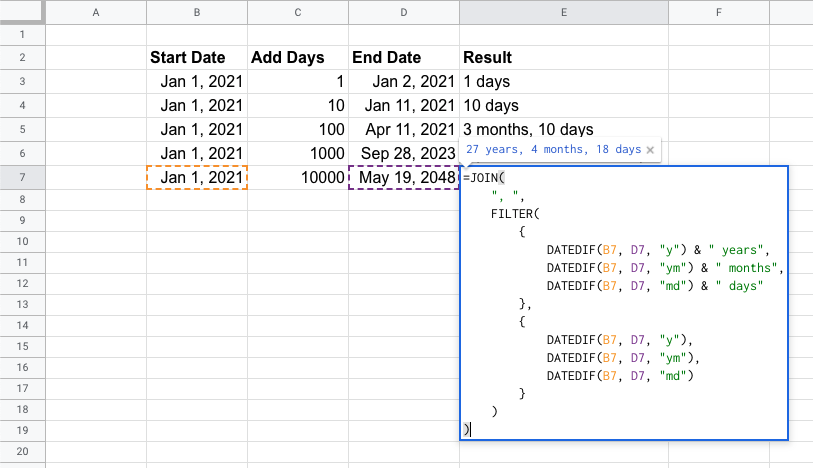Select column B header

pos(196,12)
